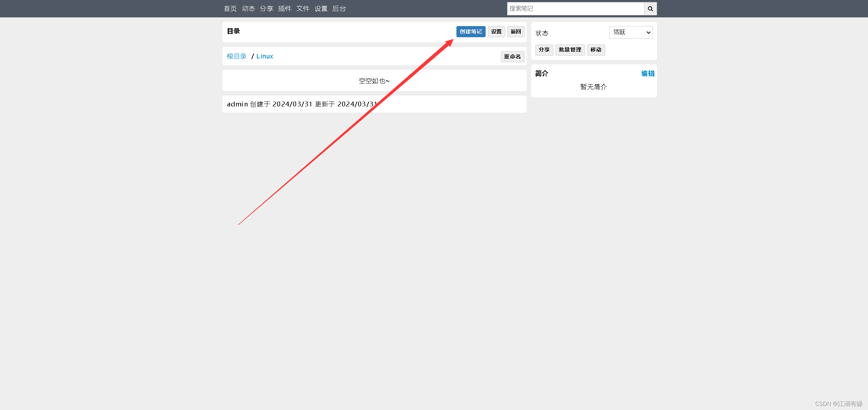Focus the 搜索笔记 search input field
This screenshot has height=410, width=868.
pos(575,9)
